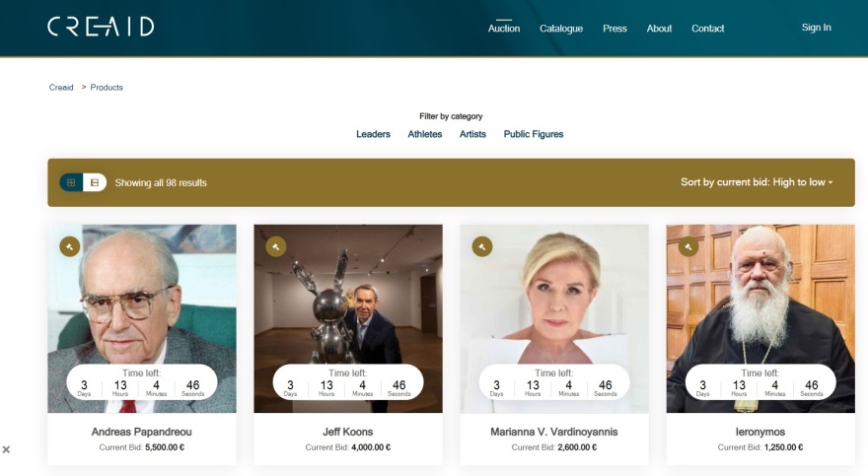The image size is (868, 476).
Task: Filter by Leaders category
Action: (373, 134)
